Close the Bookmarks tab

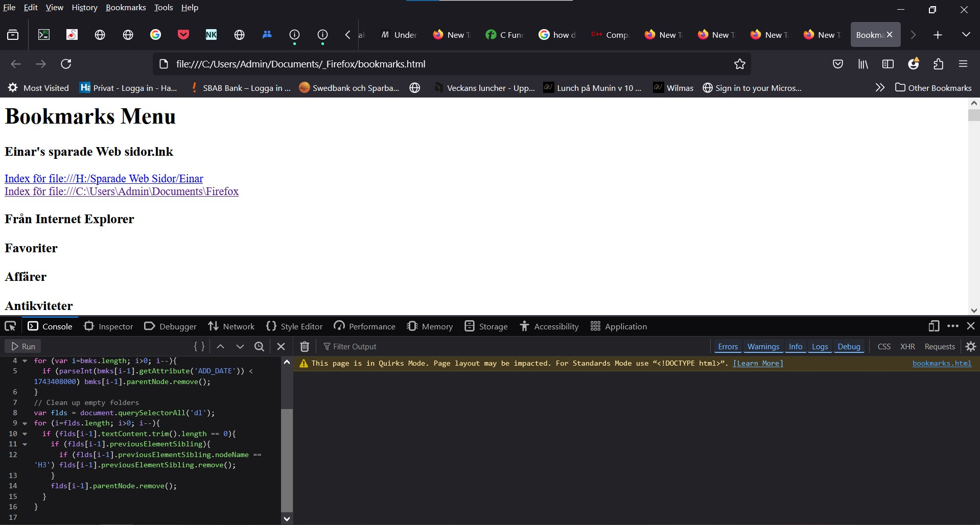pyautogui.click(x=890, y=35)
